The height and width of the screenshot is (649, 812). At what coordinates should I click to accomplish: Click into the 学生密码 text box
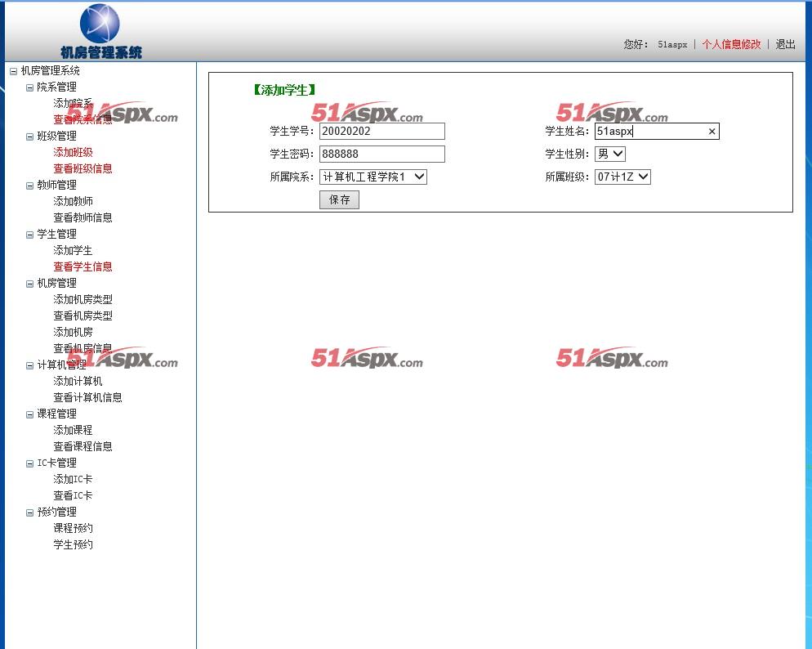[x=381, y=154]
